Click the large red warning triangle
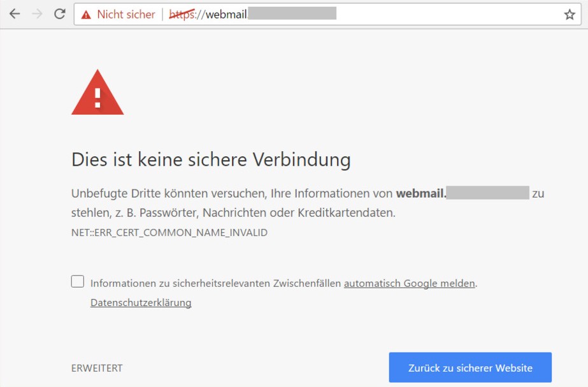 pyautogui.click(x=97, y=94)
